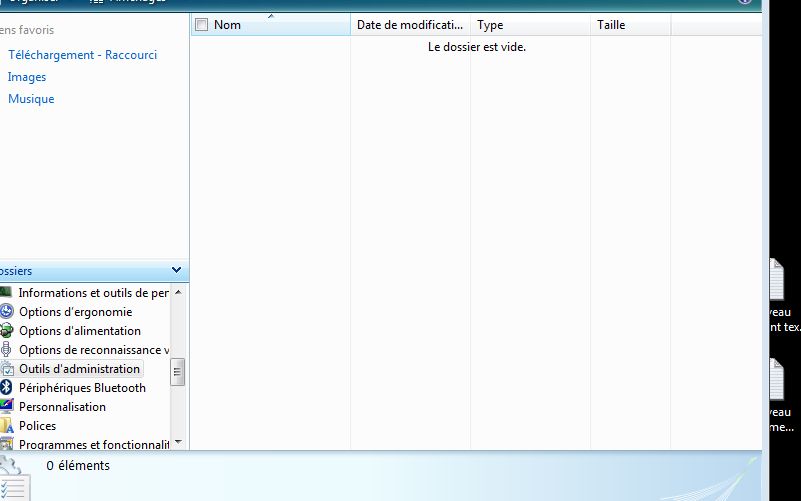Collapse the Dossiers pane with its chevron

(177, 270)
